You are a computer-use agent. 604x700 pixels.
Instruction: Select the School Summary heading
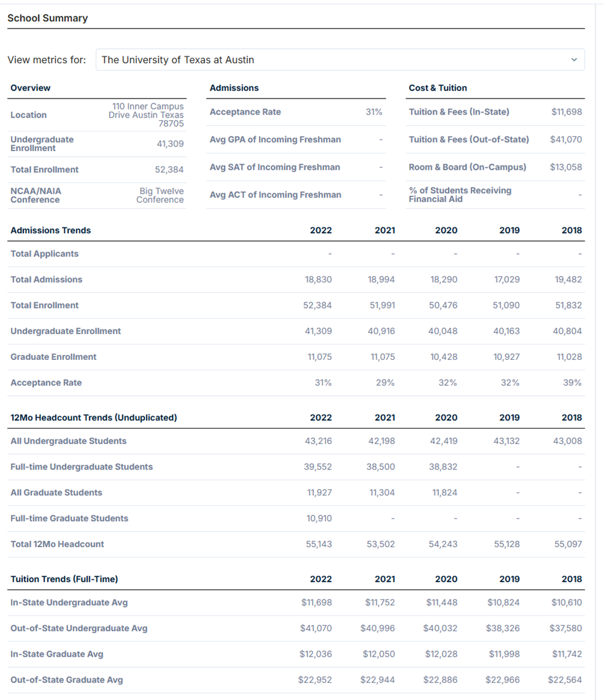coord(48,19)
